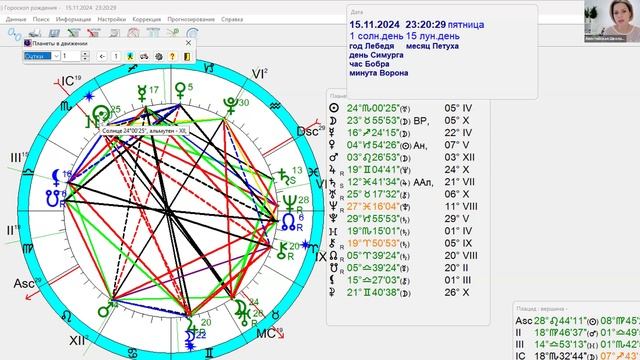This screenshot has height=360, width=640.
Task: Close the Планеты в движении panel
Action: click(x=188, y=43)
